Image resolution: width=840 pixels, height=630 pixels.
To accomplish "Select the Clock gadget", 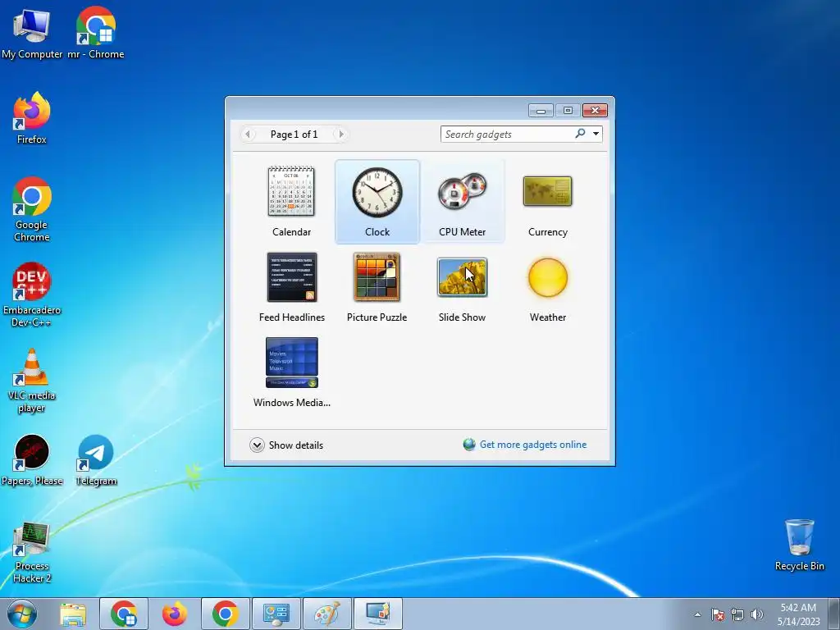I will click(377, 202).
